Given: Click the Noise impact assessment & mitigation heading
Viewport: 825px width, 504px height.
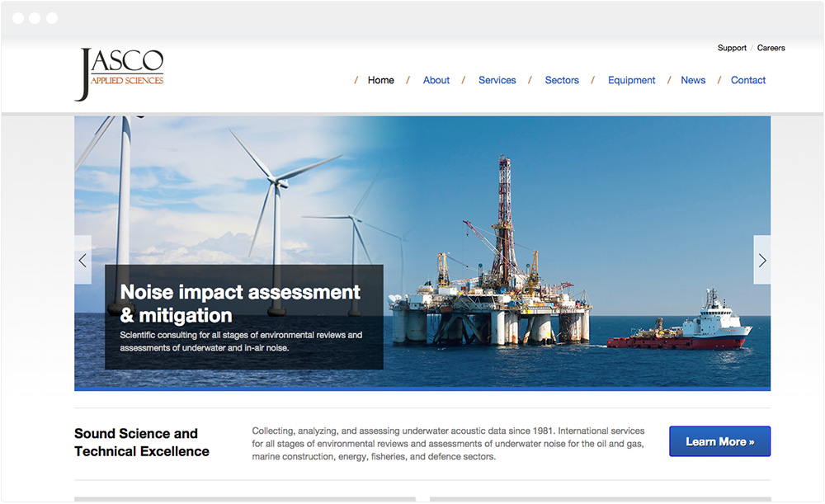Looking at the screenshot, I should pos(240,304).
